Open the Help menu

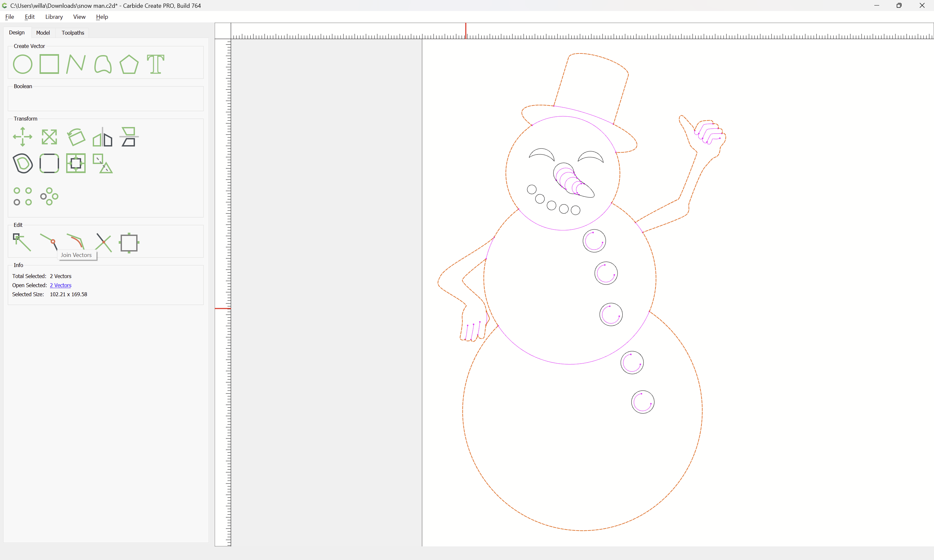[102, 17]
